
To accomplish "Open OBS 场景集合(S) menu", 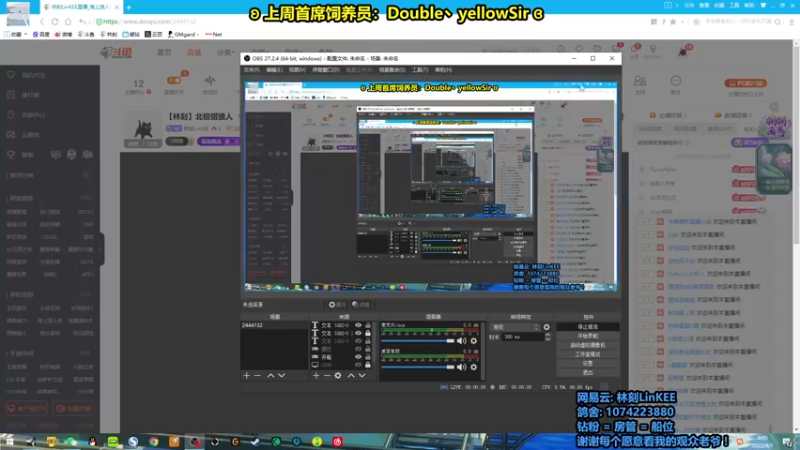I will click(392, 70).
